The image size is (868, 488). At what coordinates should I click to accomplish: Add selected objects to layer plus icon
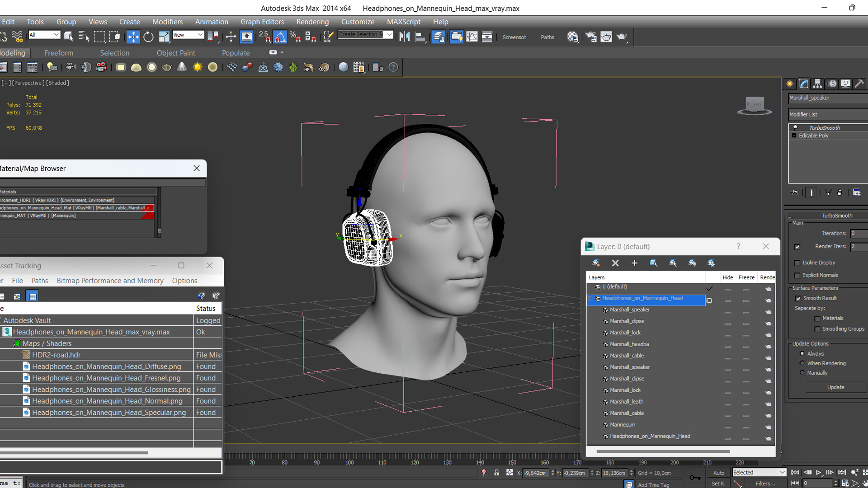634,263
